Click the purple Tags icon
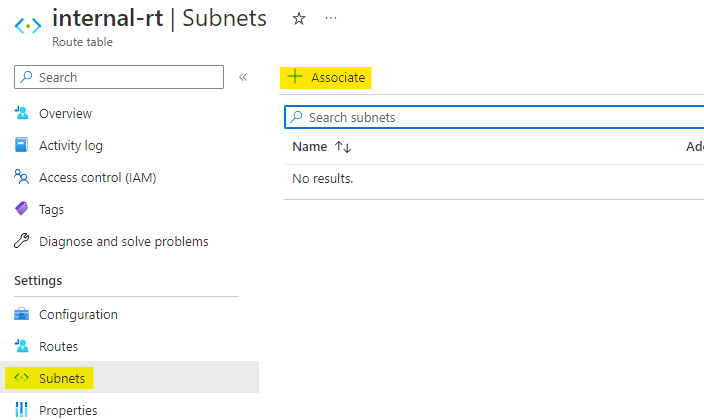 22,209
